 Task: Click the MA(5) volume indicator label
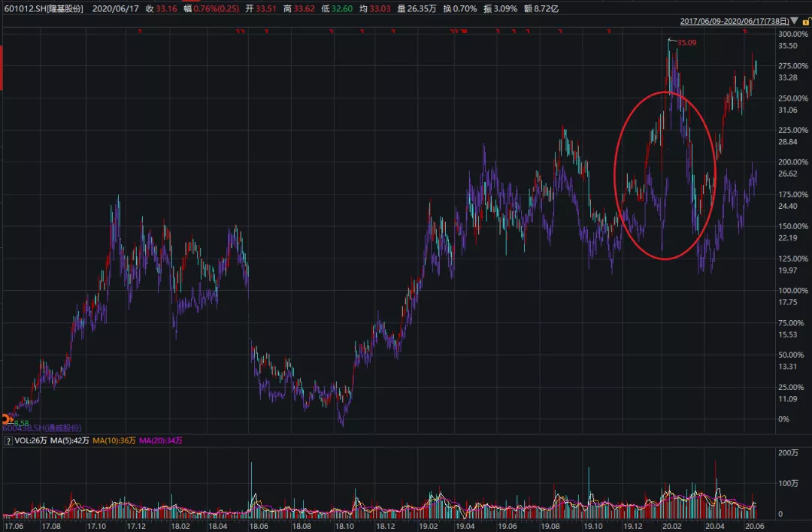(x=69, y=440)
